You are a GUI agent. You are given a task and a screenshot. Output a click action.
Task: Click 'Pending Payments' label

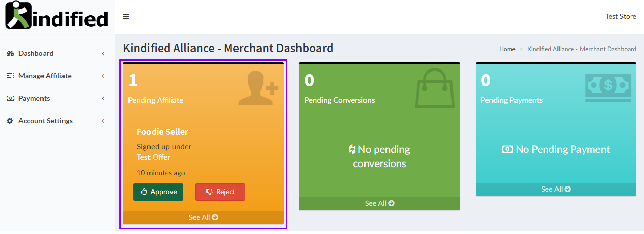click(511, 100)
